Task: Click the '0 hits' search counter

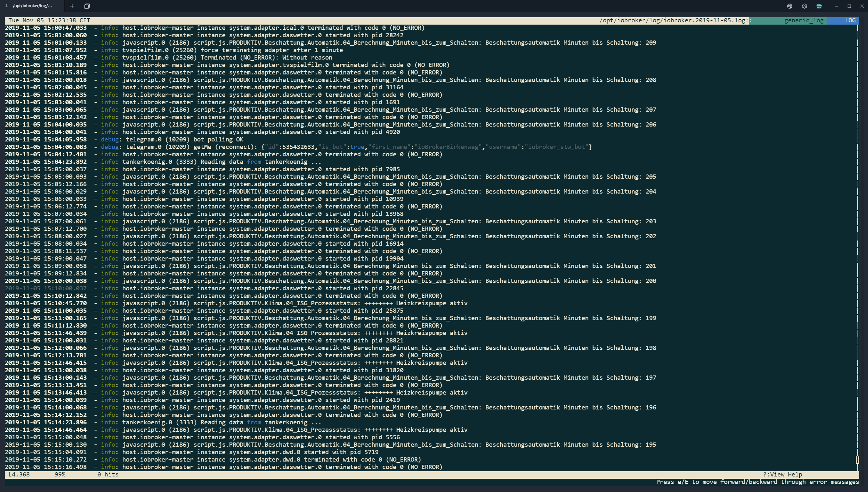Action: [108, 475]
